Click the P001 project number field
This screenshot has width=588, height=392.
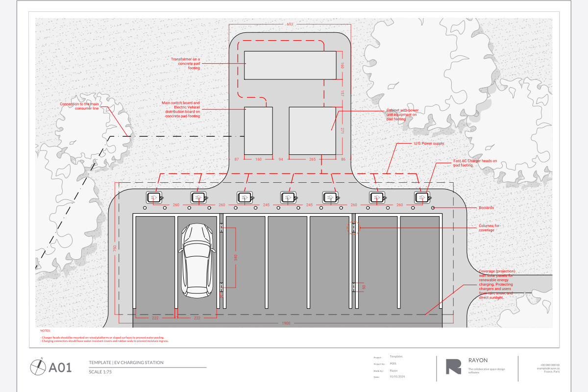click(392, 363)
